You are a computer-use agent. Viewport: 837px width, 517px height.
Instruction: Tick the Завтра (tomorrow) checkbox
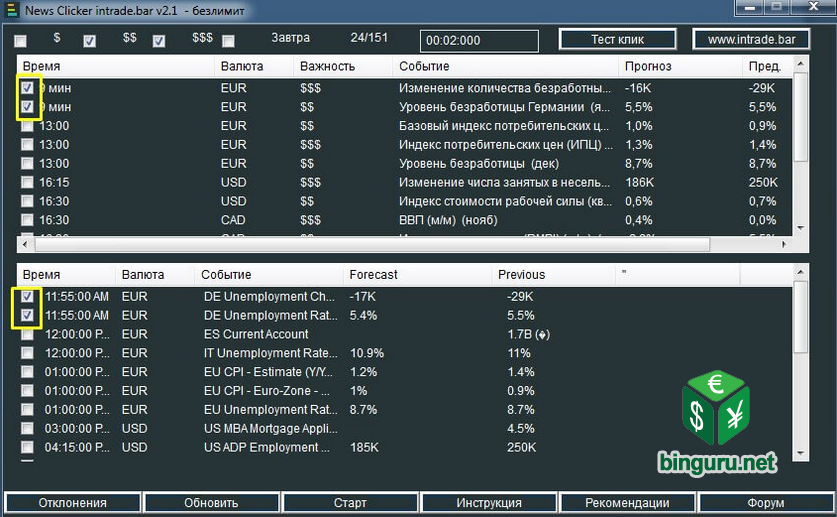tap(228, 41)
